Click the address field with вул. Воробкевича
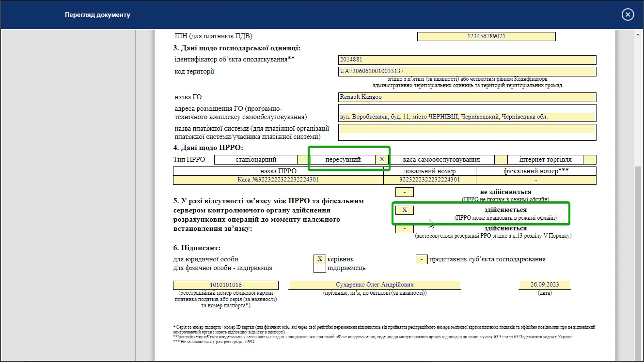Viewport: 644px width, 362px height. click(467, 117)
